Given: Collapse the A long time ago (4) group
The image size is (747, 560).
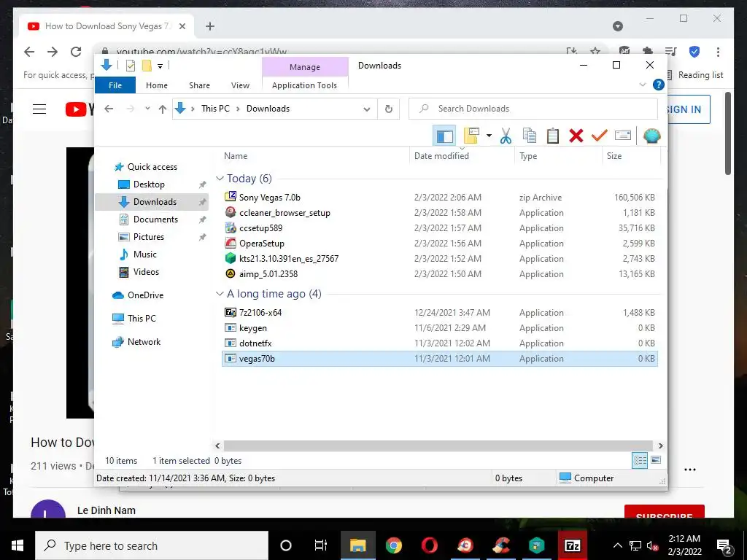Looking at the screenshot, I should coord(220,294).
